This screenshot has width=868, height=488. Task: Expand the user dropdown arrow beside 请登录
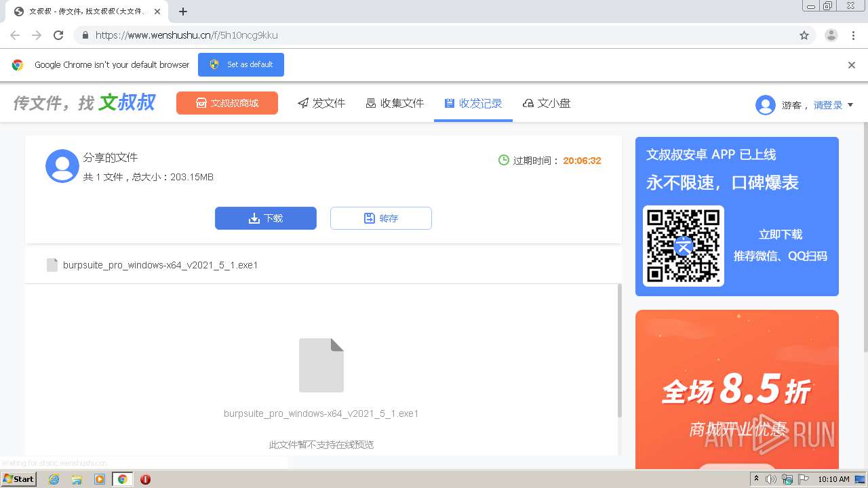(850, 105)
